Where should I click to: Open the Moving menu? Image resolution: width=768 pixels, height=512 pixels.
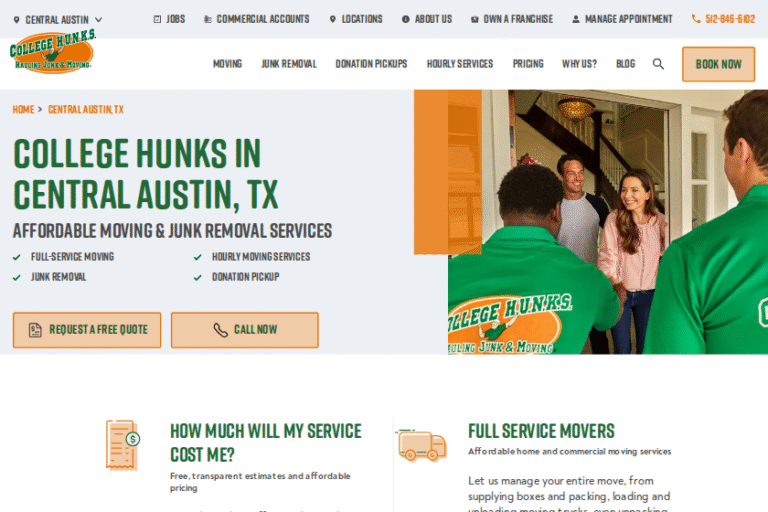(x=227, y=64)
